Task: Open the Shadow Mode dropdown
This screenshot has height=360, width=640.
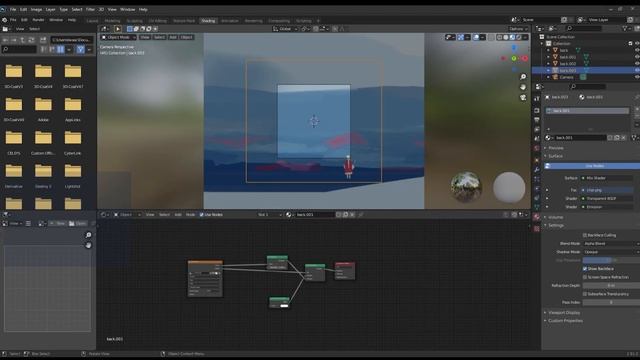Action: coord(611,252)
